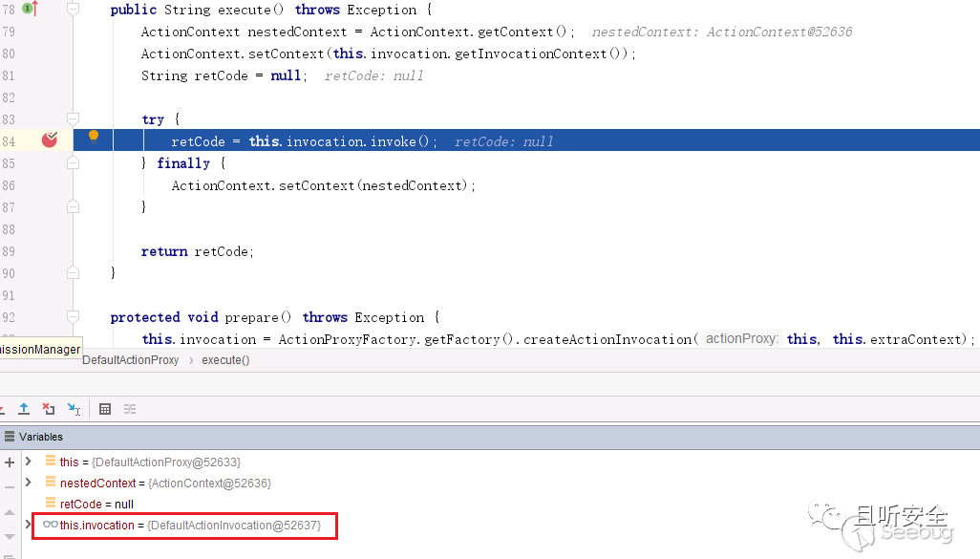This screenshot has width=980, height=559.
Task: Expand the this.invocation watch node
Action: (x=29, y=526)
